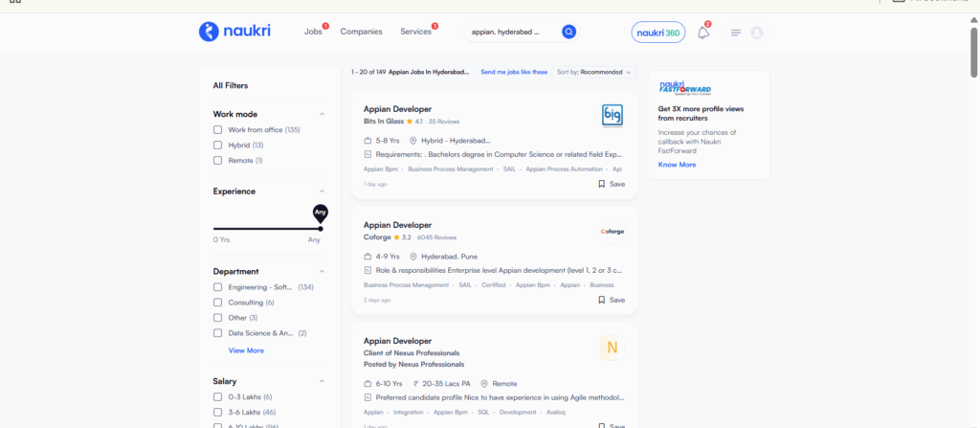Open the hamburger profile menu
The height and width of the screenshot is (428, 980).
[x=736, y=33]
